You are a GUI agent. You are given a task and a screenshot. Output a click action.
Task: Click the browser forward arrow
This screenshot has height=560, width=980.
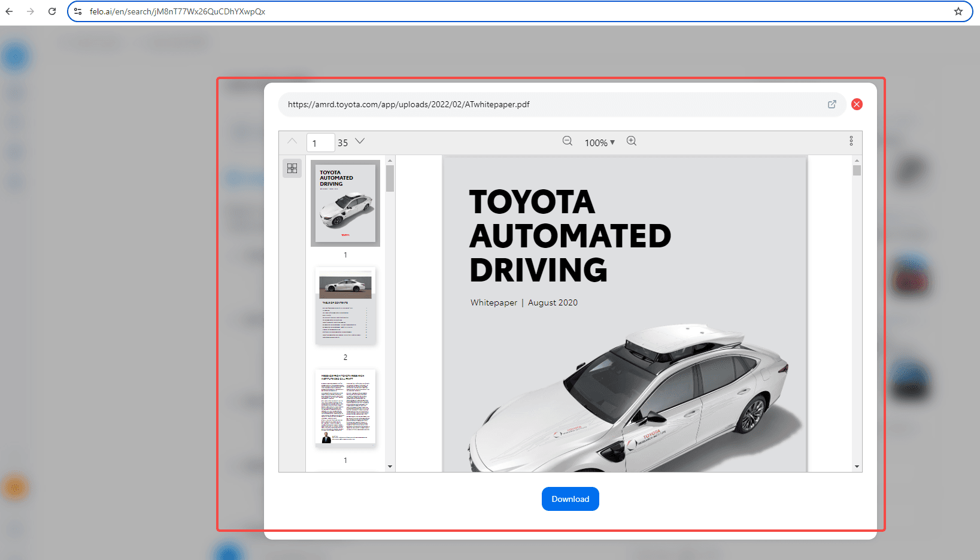pos(31,11)
